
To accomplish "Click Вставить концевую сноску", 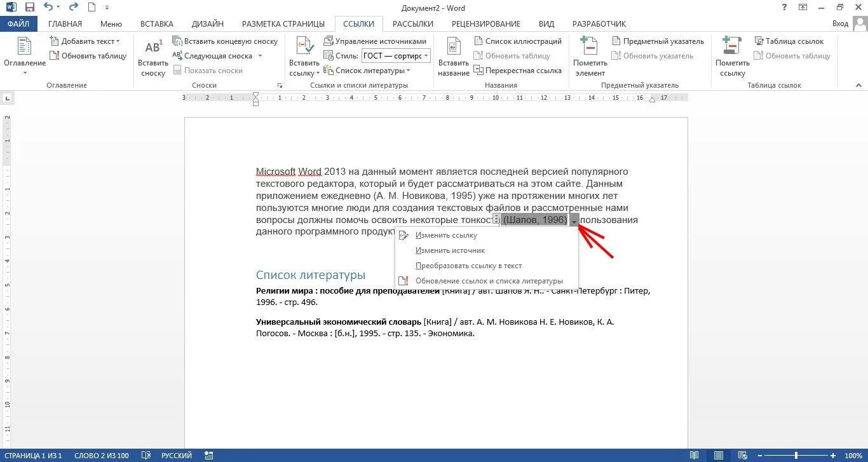I will 225,41.
